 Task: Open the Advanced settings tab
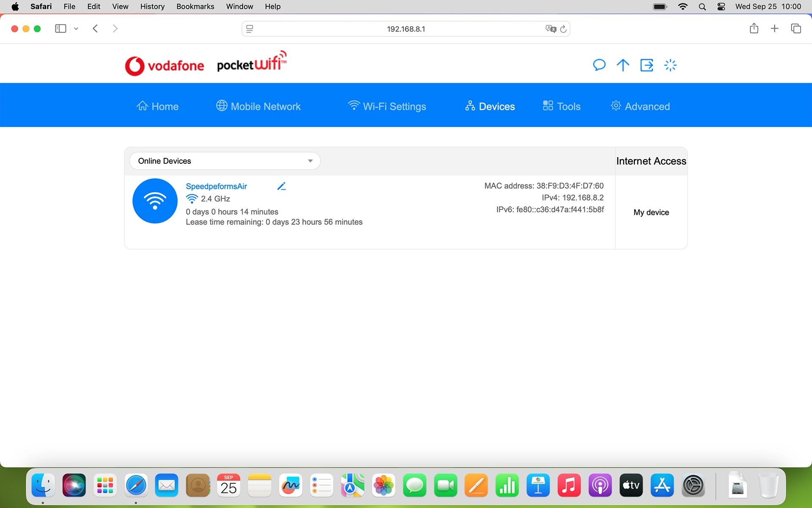[640, 106]
